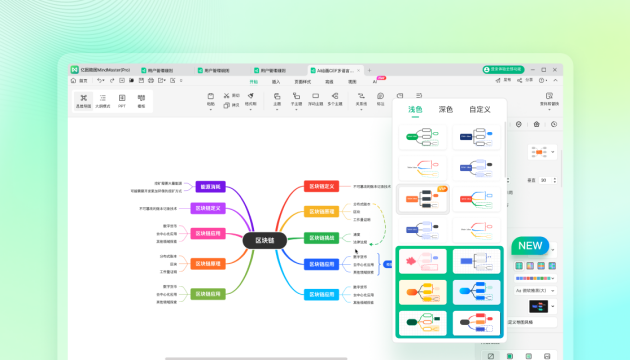Click the paste clipboard icon
Screen dimensions: 630x360
coord(211,96)
